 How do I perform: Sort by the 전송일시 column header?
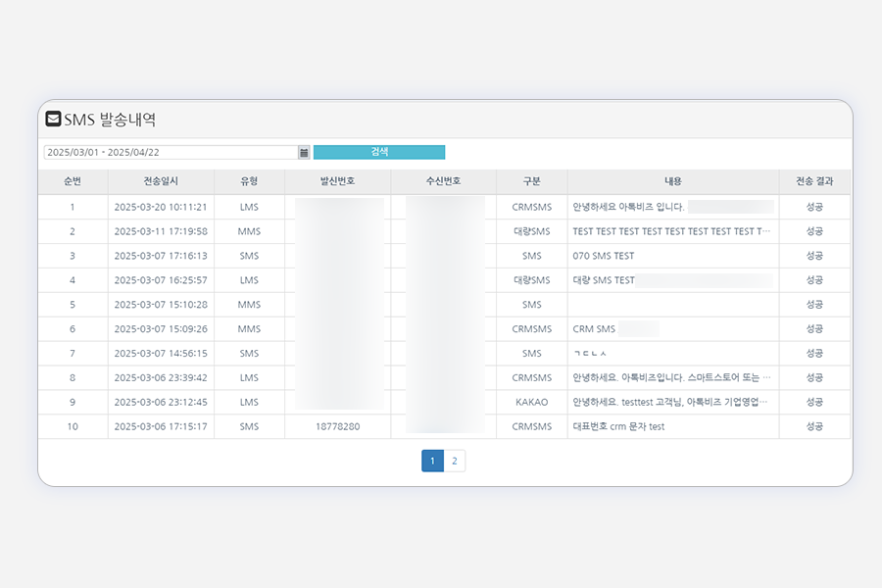(x=161, y=181)
